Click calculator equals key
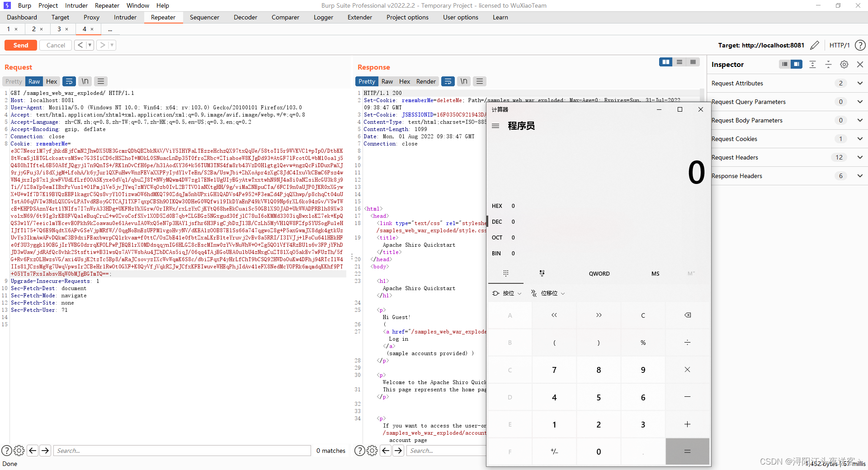 (x=688, y=451)
